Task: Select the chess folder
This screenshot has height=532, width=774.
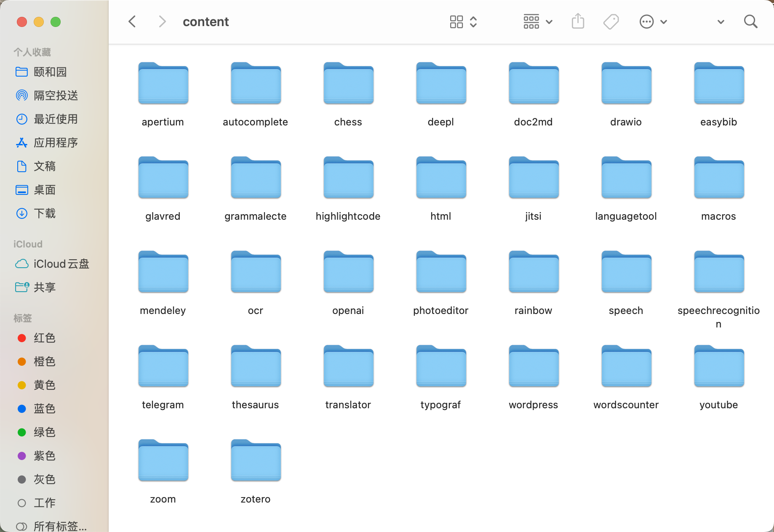Action: pyautogui.click(x=348, y=83)
